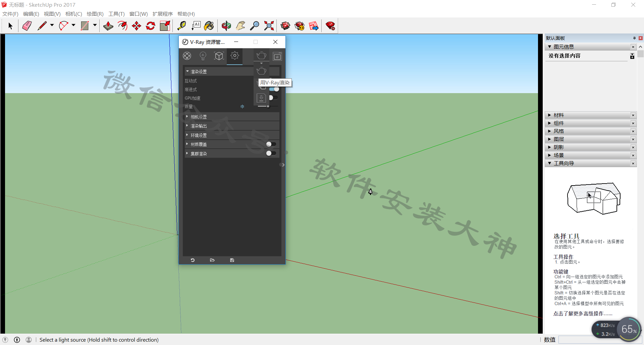Viewport: 644px width, 345px height.
Task: Pick the Eraser tool
Action: coord(27,26)
